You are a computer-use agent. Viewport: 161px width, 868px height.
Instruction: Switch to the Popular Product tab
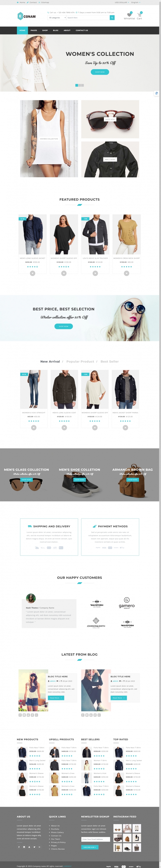pos(80,362)
